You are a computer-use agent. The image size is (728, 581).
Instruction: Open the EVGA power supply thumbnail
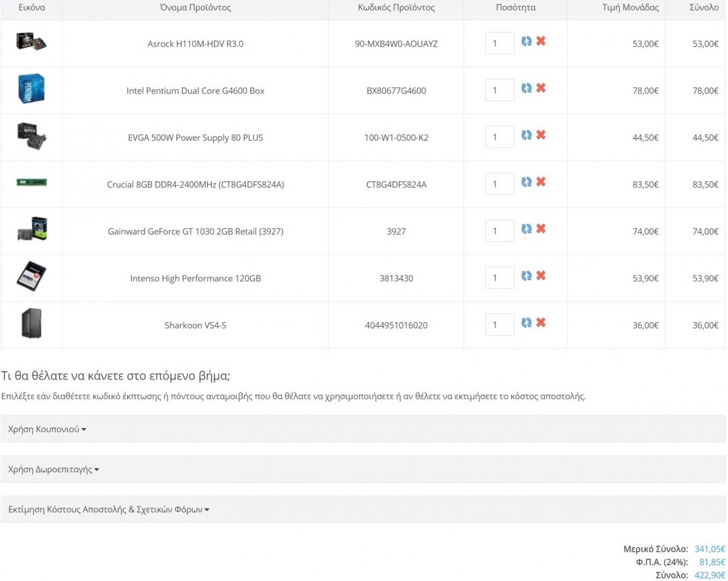32,135
